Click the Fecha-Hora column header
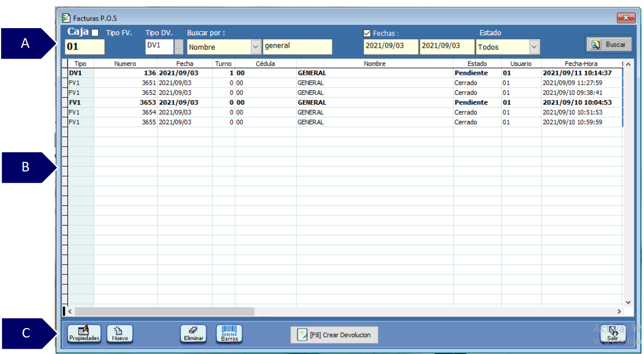The height and width of the screenshot is (354, 644). point(581,64)
